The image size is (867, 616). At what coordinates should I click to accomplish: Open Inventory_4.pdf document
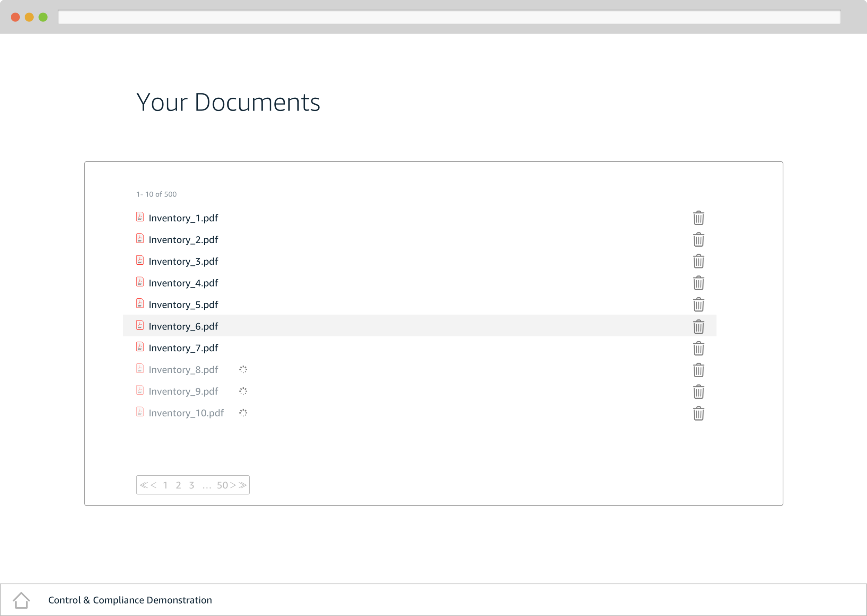click(183, 283)
